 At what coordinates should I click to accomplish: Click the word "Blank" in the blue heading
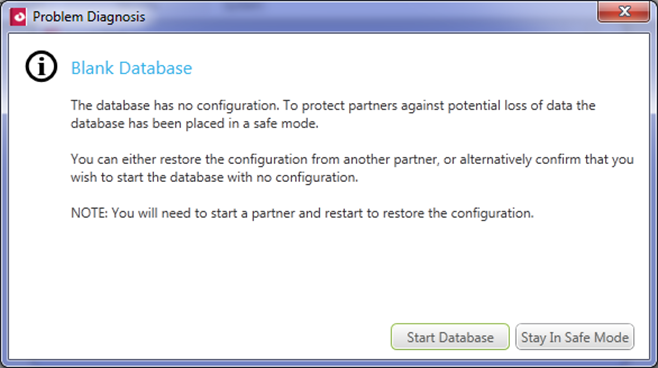(x=92, y=68)
